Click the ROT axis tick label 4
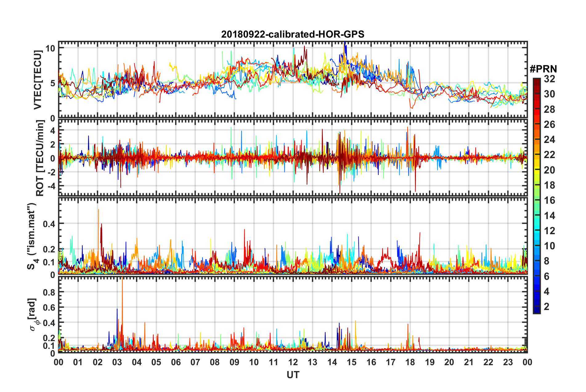Image resolution: width=586 pixels, height=392 pixels. point(53,131)
